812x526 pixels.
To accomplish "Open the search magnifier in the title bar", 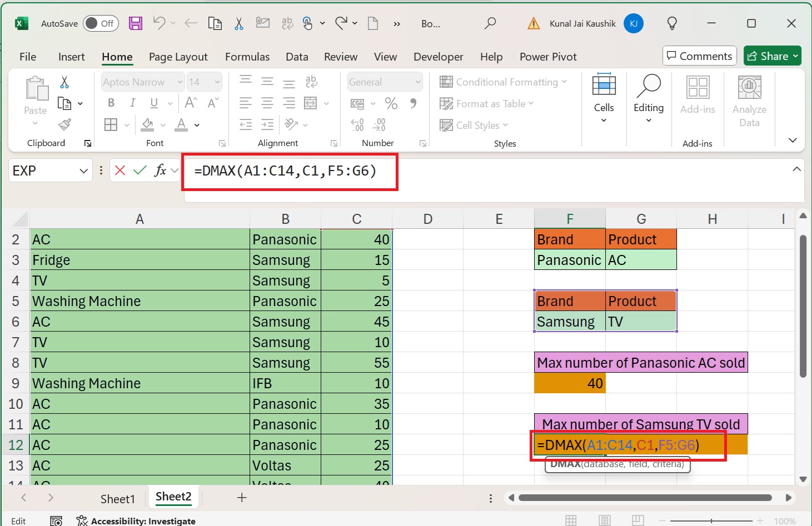I will click(490, 23).
